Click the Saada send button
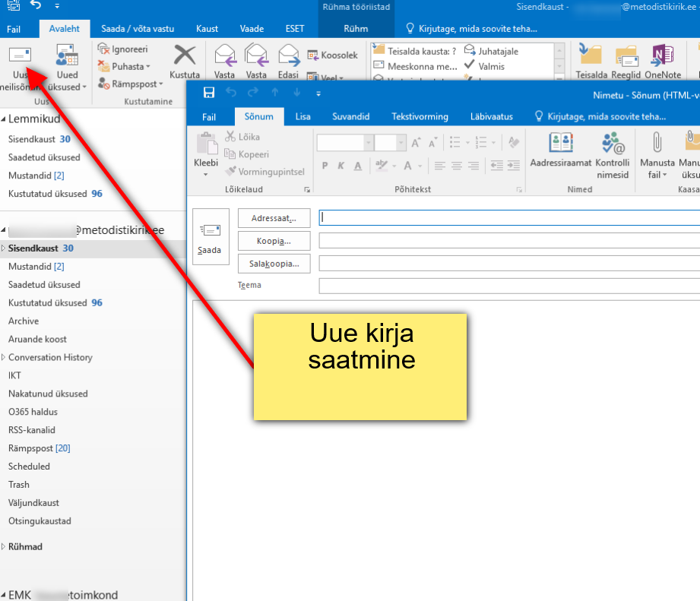Viewport: 700px width, 601px height. (x=210, y=236)
